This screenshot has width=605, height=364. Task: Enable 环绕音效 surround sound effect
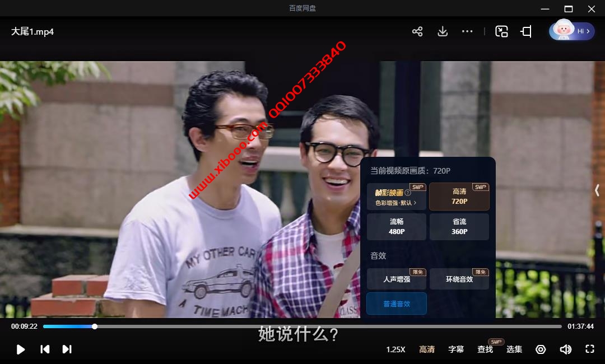(459, 279)
